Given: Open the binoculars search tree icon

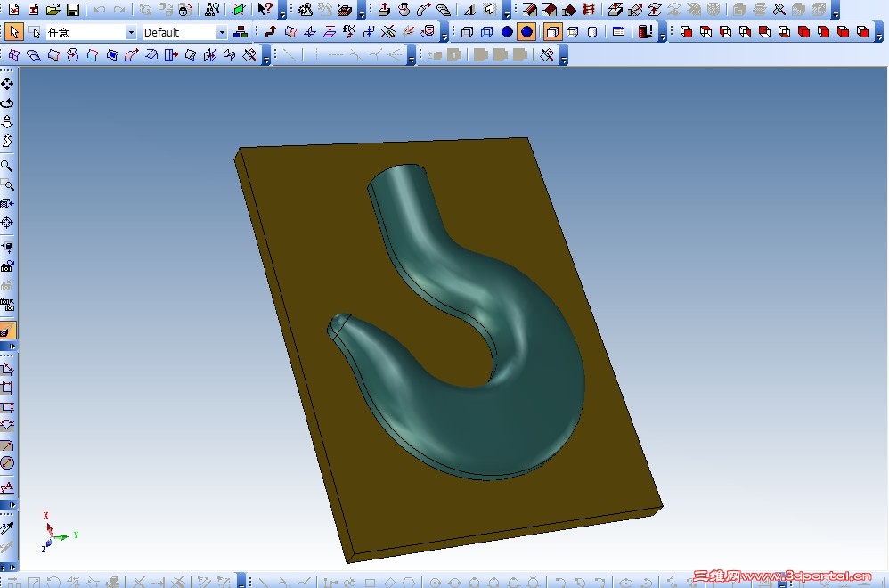Looking at the screenshot, I should (212, 9).
